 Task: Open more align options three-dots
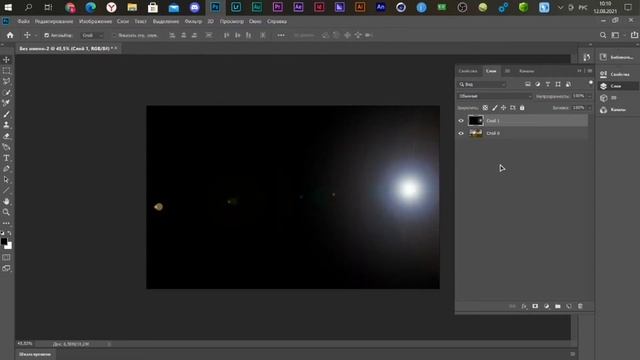(x=281, y=36)
